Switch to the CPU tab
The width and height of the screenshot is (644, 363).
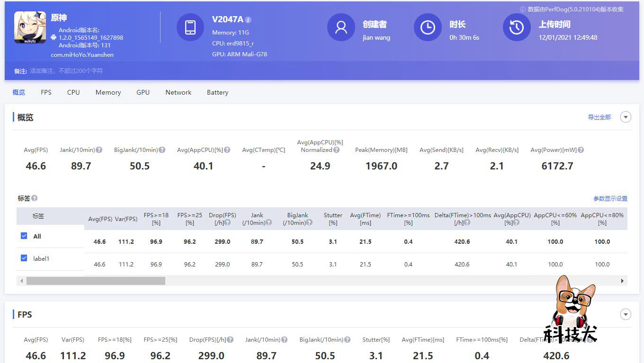tap(73, 92)
